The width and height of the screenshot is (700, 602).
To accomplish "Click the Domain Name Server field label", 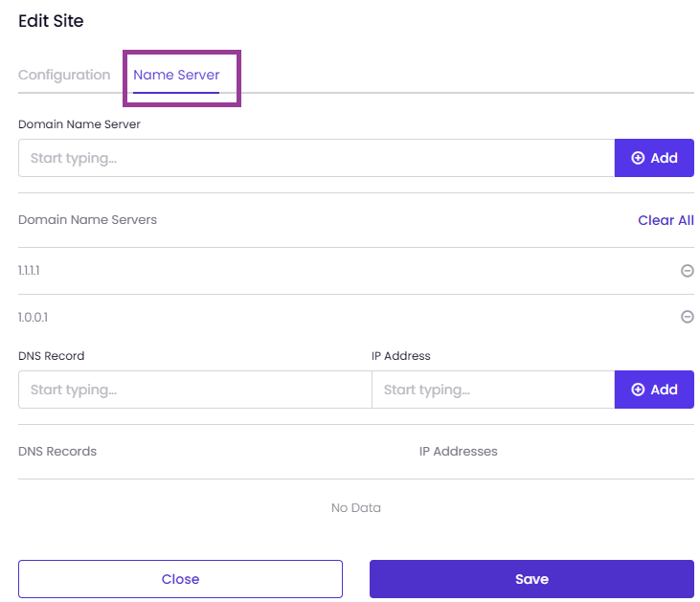I will (x=79, y=124).
